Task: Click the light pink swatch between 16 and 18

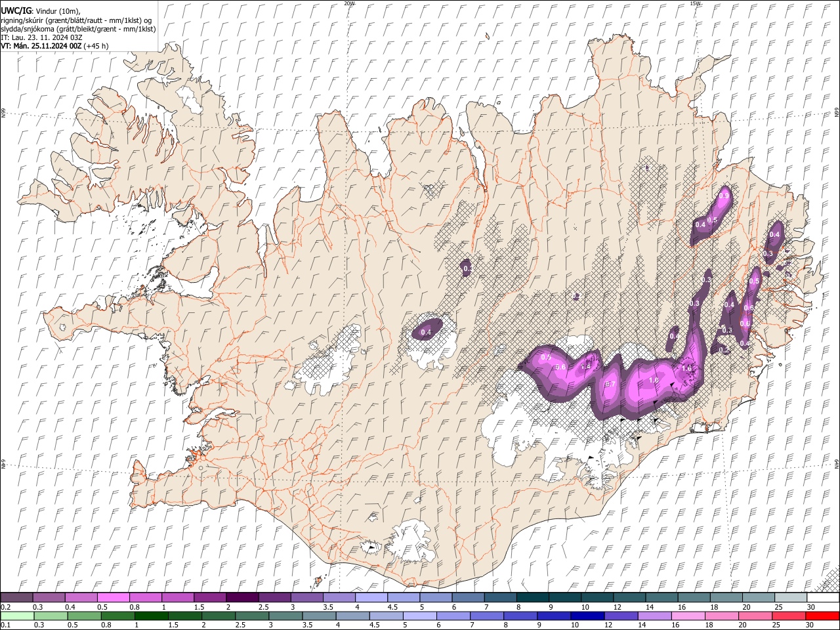Action: pyautogui.click(x=687, y=616)
